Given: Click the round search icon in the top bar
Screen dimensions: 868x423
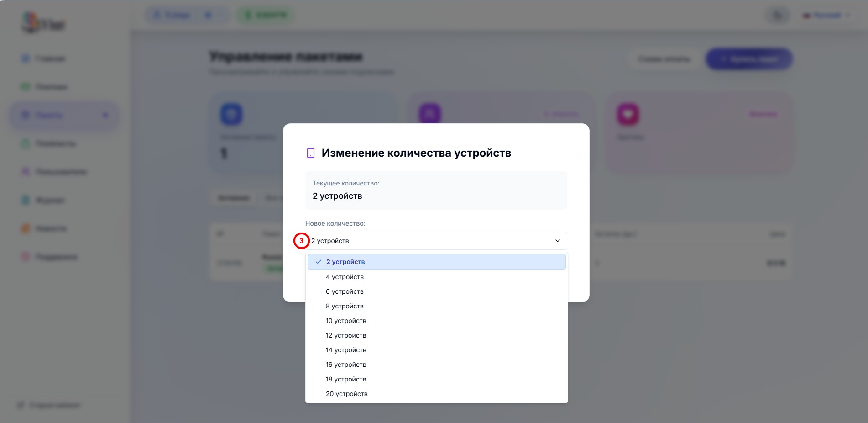Looking at the screenshot, I should [x=778, y=16].
